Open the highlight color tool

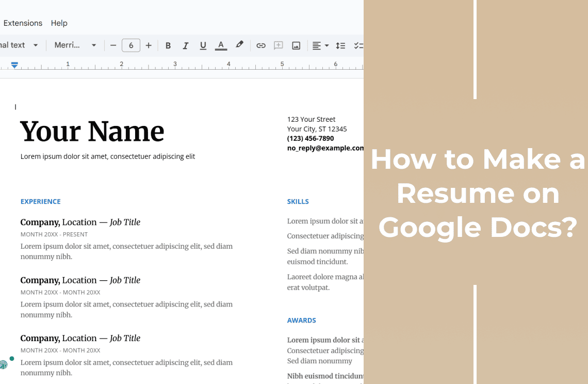tap(239, 45)
